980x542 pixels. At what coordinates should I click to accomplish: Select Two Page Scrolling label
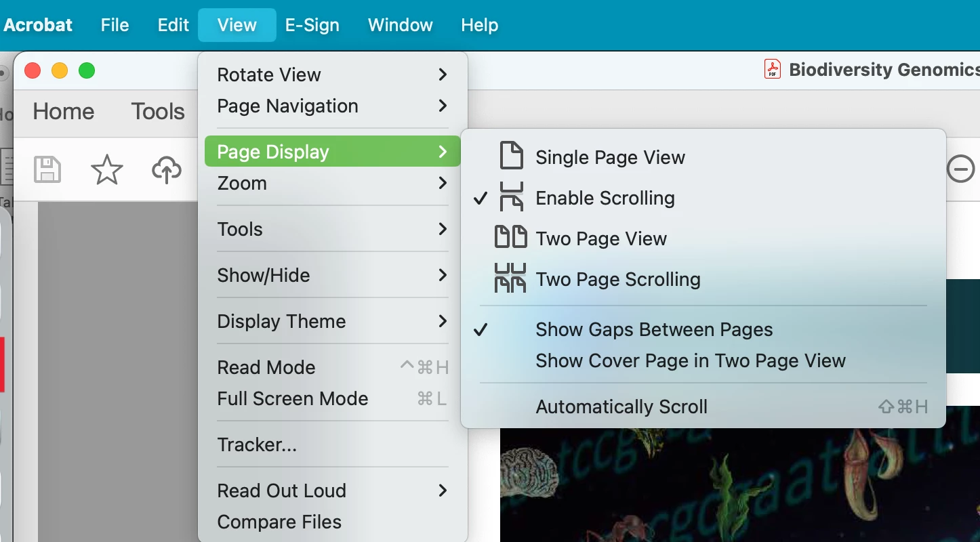[x=618, y=280]
